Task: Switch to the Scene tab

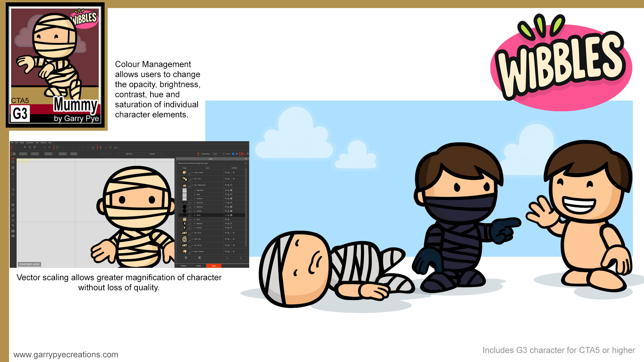Action: pos(199,265)
